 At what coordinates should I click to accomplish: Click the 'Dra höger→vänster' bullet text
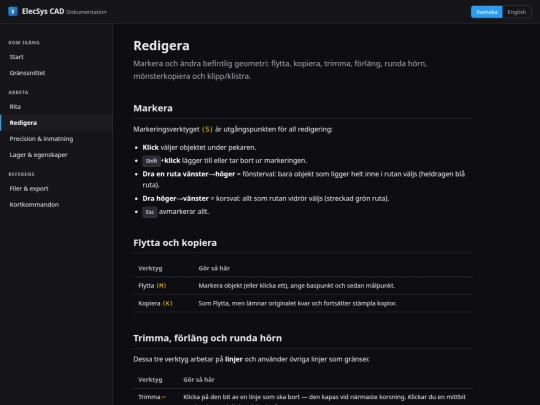point(266,199)
